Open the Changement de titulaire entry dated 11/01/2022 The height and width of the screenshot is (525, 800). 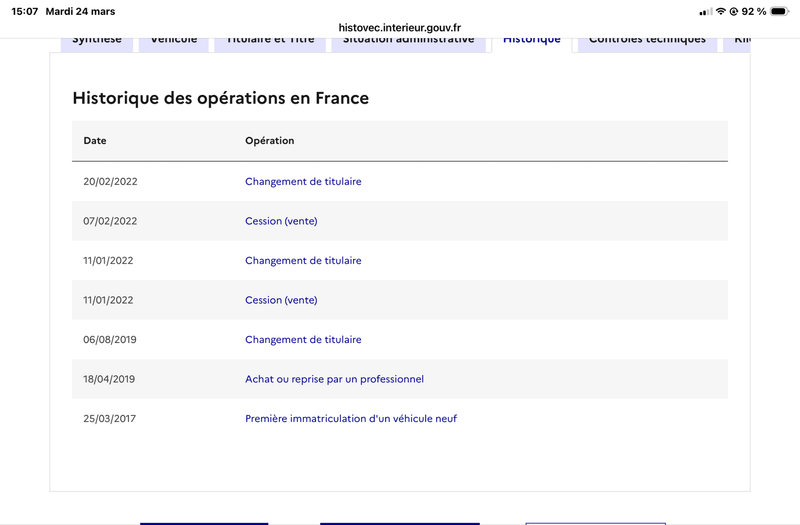click(x=303, y=260)
